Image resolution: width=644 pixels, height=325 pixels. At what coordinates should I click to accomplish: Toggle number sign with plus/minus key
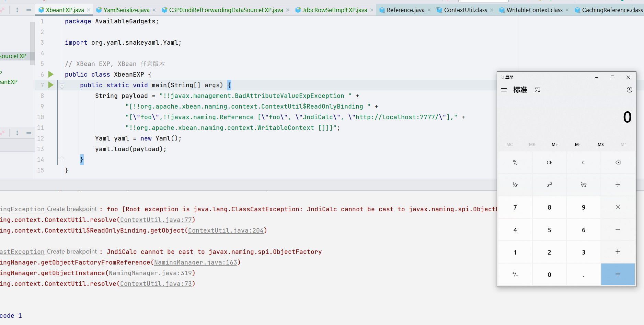515,274
